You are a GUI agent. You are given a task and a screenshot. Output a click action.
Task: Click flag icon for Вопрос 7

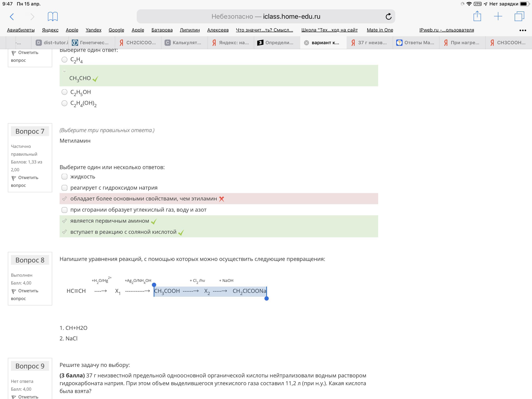point(14,178)
